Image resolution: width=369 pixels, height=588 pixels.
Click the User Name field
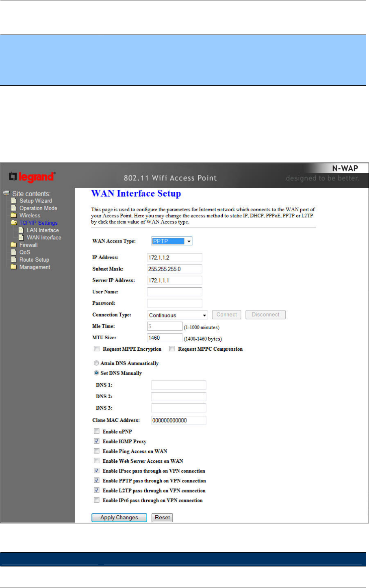(174, 292)
